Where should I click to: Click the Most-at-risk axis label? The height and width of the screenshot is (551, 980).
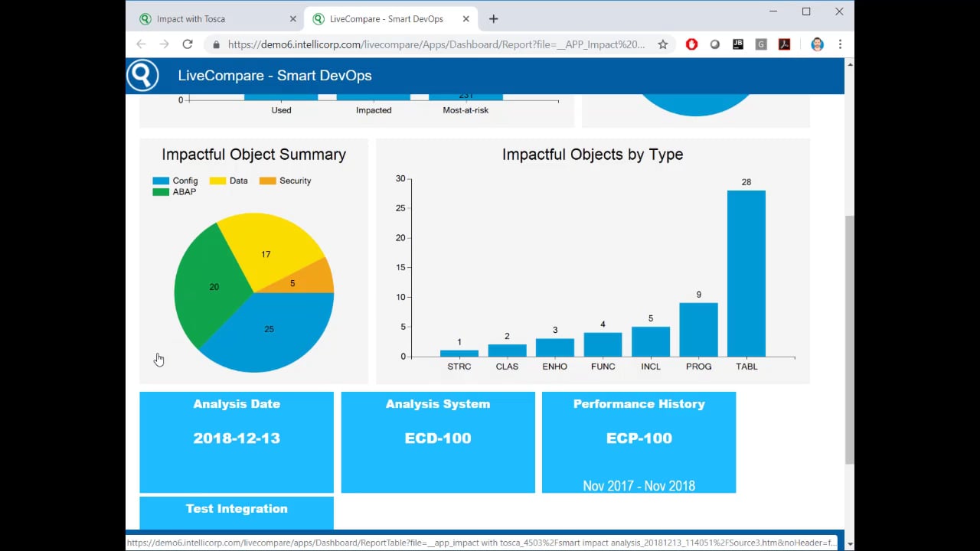pyautogui.click(x=465, y=110)
